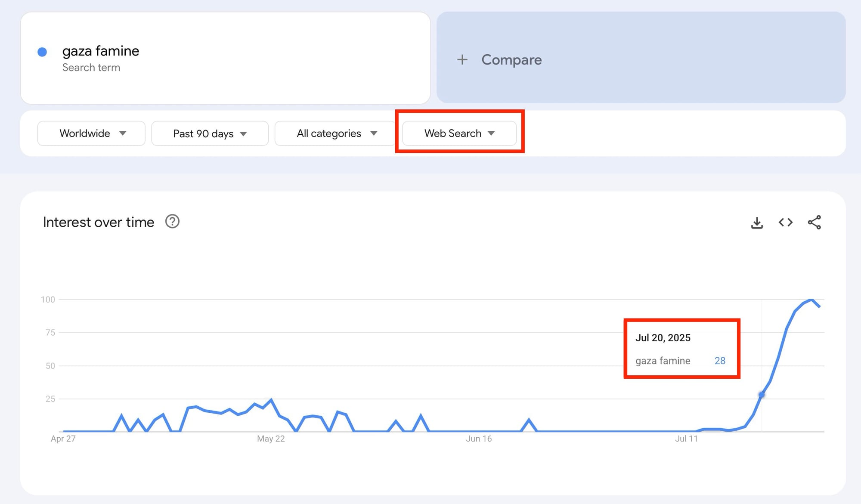Click the blue dot next to gaza famine
The image size is (861, 504).
coord(42,52)
